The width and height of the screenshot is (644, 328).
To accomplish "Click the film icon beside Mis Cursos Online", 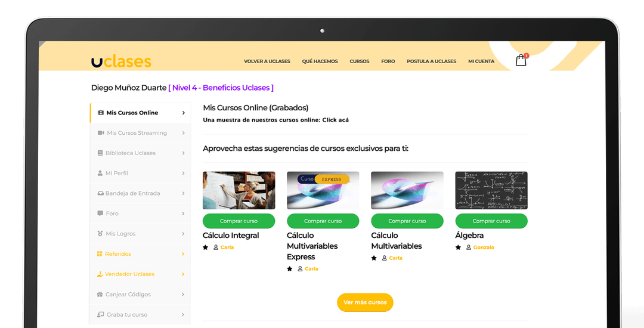I will (x=101, y=113).
